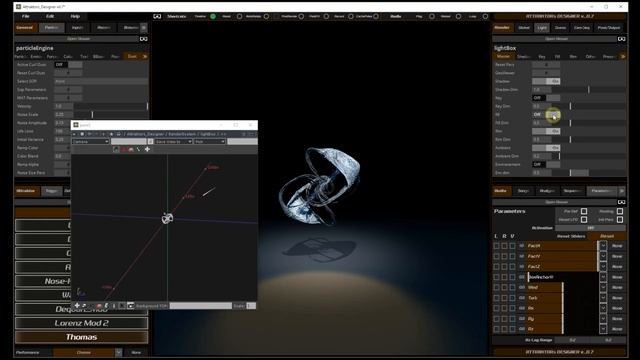Open dropdown arrow on FactZ row
Screen dimensions: 640x360
(603, 267)
